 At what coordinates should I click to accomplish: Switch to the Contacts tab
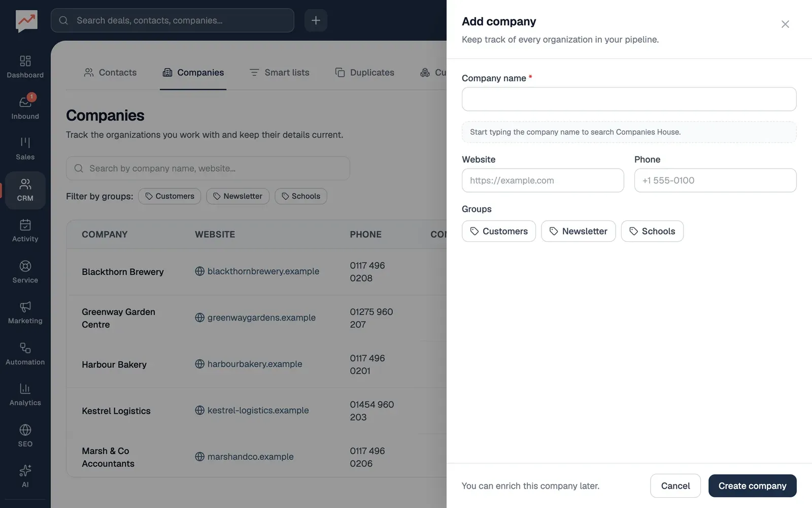tap(110, 73)
